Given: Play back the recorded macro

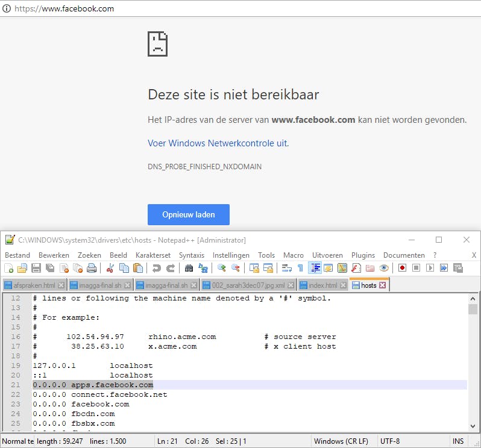Looking at the screenshot, I should [x=430, y=268].
